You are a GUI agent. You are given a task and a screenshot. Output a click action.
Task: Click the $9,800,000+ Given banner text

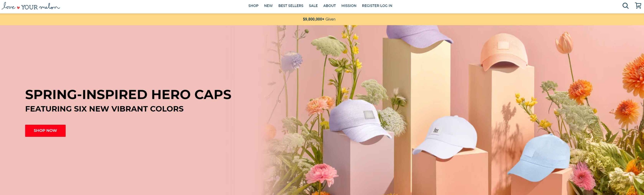[x=319, y=19]
